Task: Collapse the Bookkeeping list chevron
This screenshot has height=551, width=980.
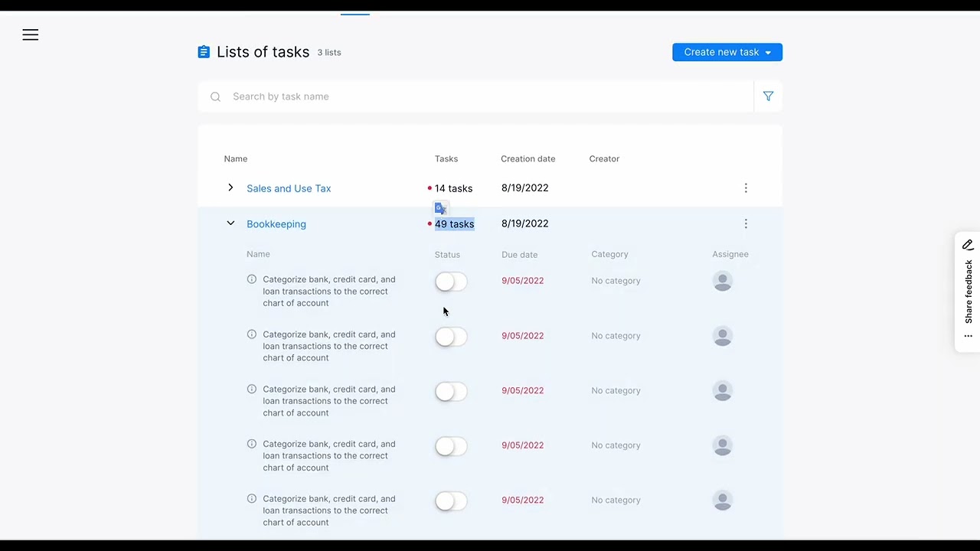Action: click(x=230, y=223)
